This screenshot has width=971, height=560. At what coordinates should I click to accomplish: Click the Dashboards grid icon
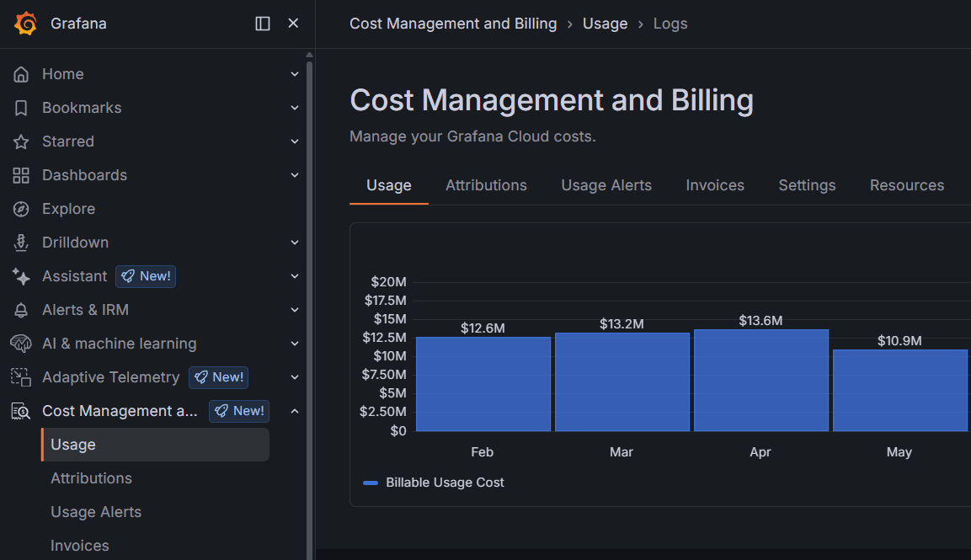point(19,175)
